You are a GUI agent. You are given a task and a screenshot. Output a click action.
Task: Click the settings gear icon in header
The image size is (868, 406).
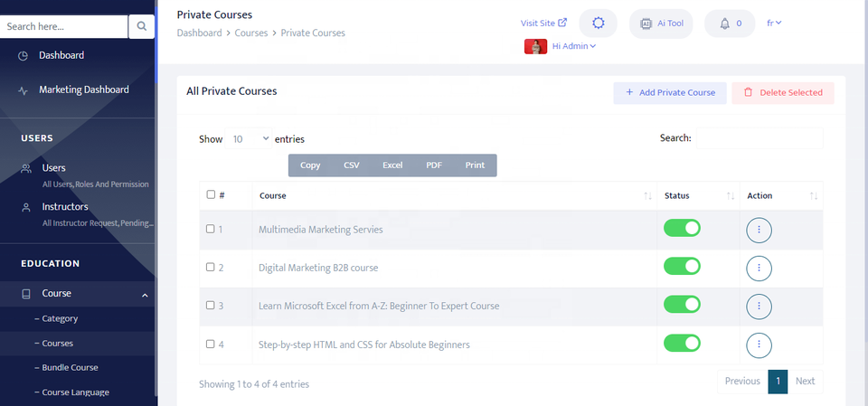coord(597,24)
